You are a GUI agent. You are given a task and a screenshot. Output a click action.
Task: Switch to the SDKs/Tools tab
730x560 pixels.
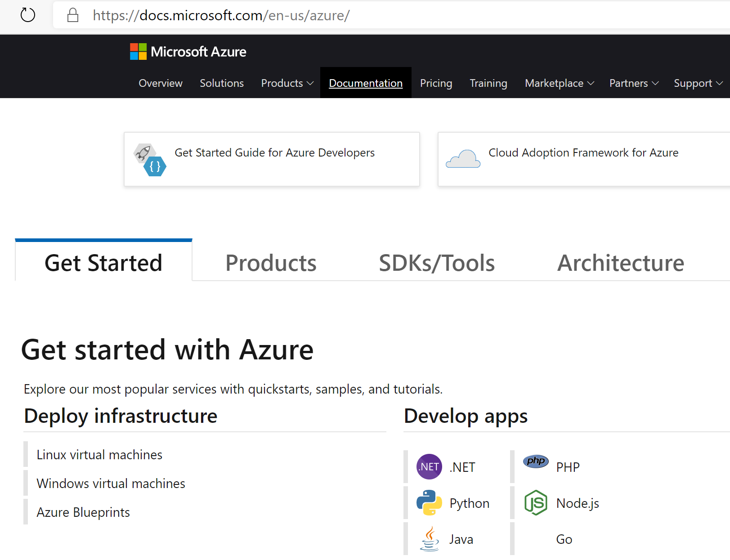(x=436, y=263)
